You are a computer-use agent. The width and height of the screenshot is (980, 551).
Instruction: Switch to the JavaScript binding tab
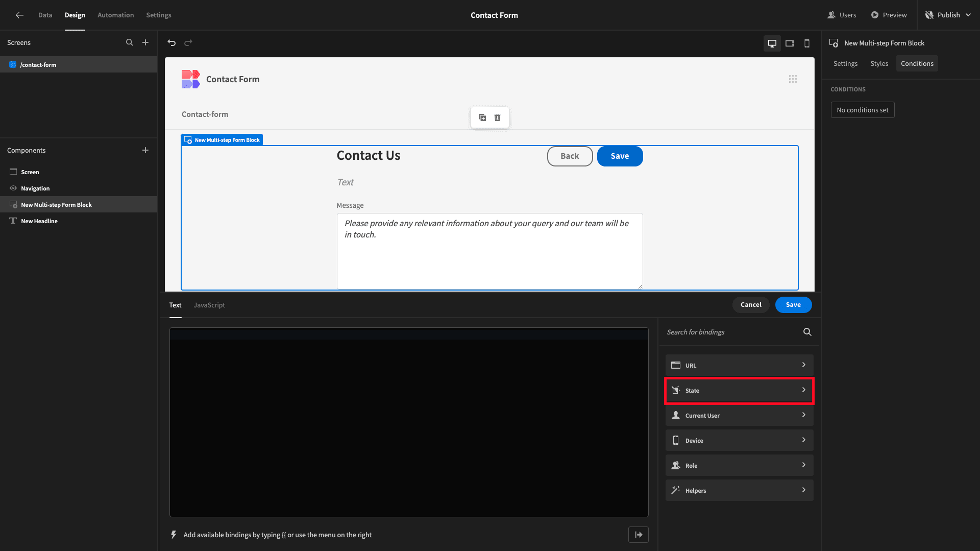209,305
